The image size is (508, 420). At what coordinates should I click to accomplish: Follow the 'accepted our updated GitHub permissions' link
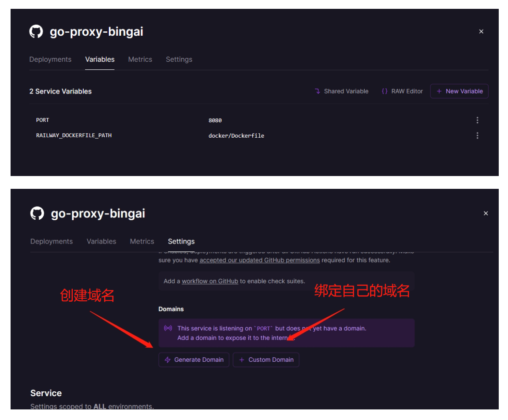click(x=259, y=260)
